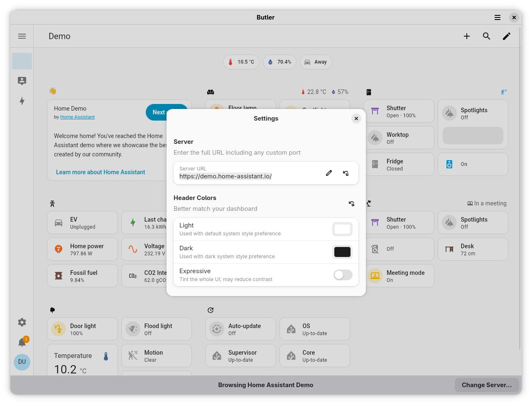
Task: Edit the Server URL with pencil icon
Action: point(329,173)
